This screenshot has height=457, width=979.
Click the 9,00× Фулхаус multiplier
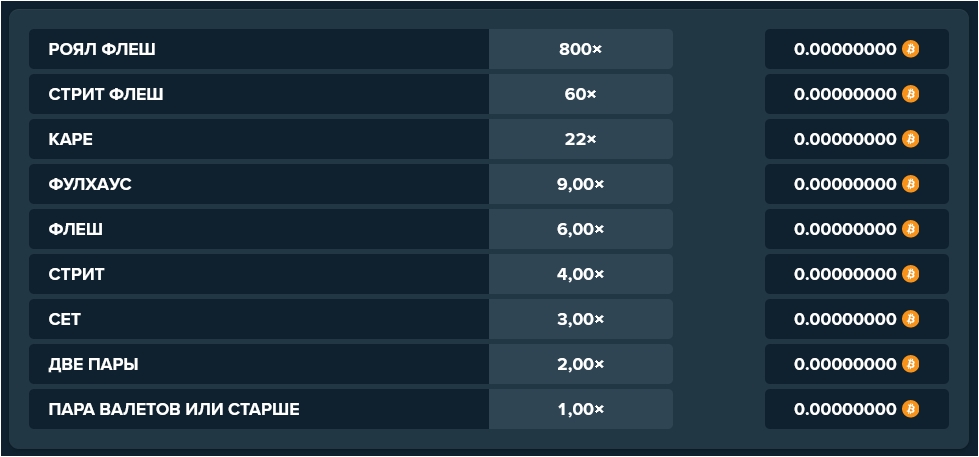point(580,184)
